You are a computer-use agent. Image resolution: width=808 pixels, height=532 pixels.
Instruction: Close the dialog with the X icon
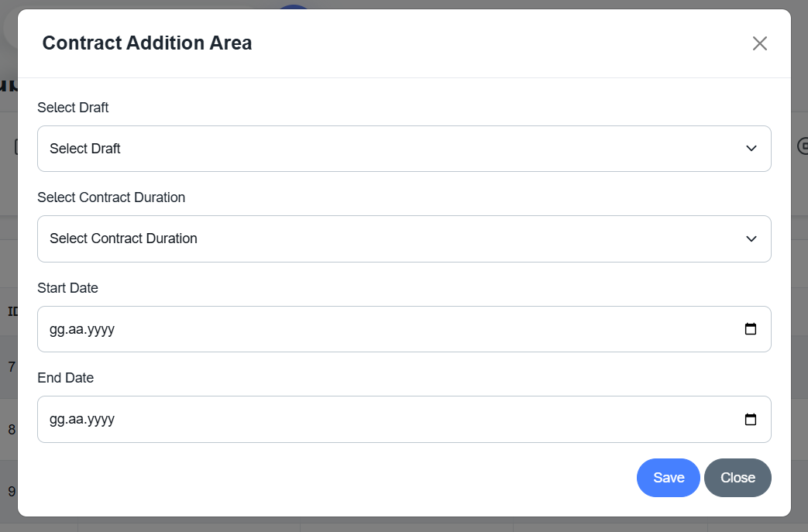(759, 43)
